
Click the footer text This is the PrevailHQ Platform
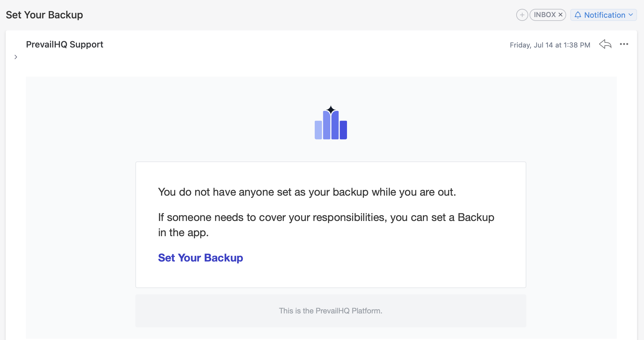pyautogui.click(x=331, y=311)
